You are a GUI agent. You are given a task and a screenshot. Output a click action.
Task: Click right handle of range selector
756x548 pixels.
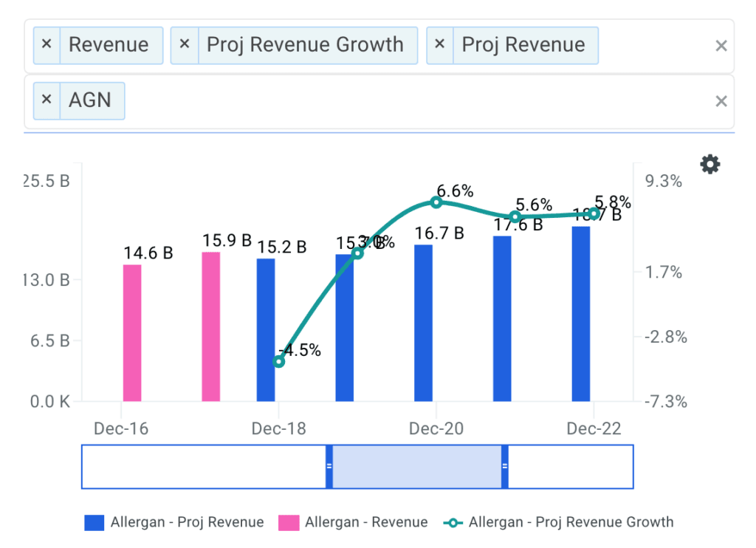(x=505, y=466)
